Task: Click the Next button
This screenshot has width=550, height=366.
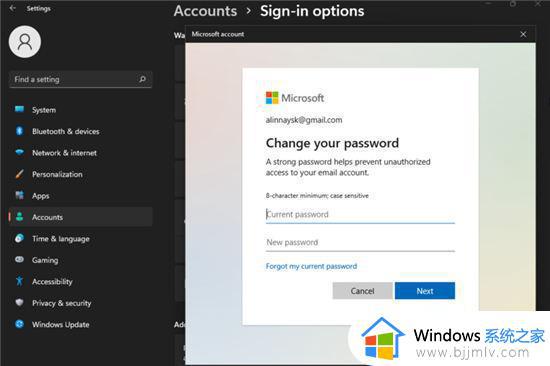Action: click(x=425, y=291)
